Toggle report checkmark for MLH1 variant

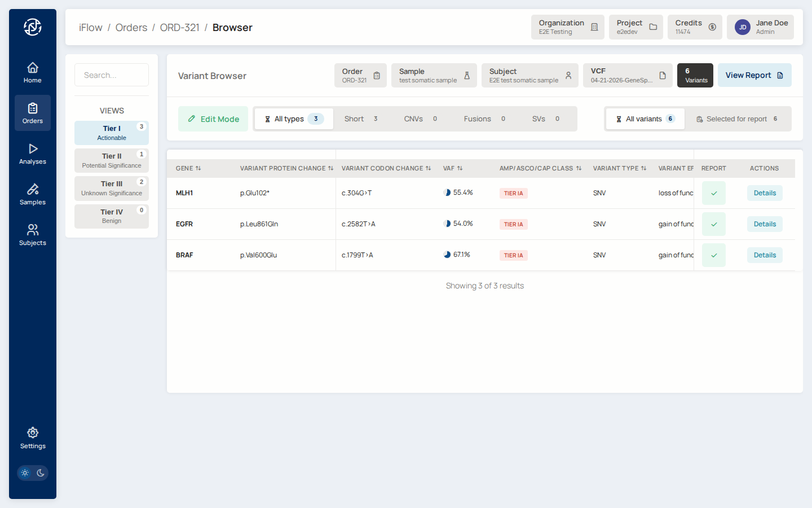713,193
